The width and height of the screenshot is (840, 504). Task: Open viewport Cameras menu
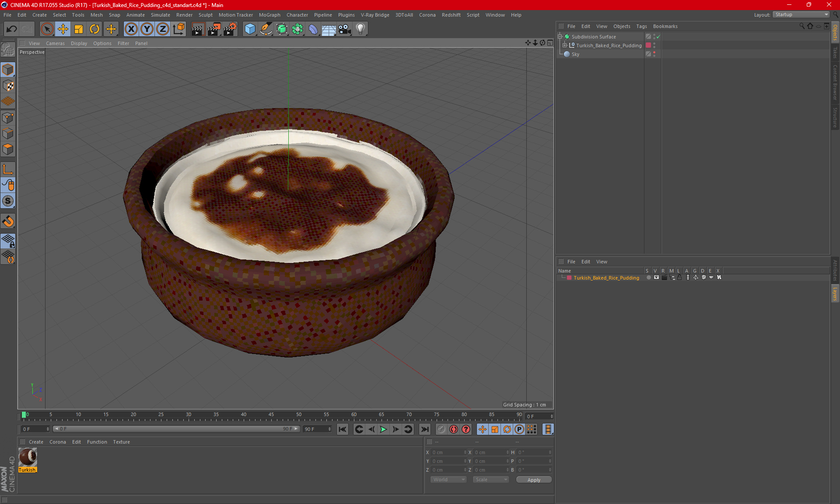55,43
